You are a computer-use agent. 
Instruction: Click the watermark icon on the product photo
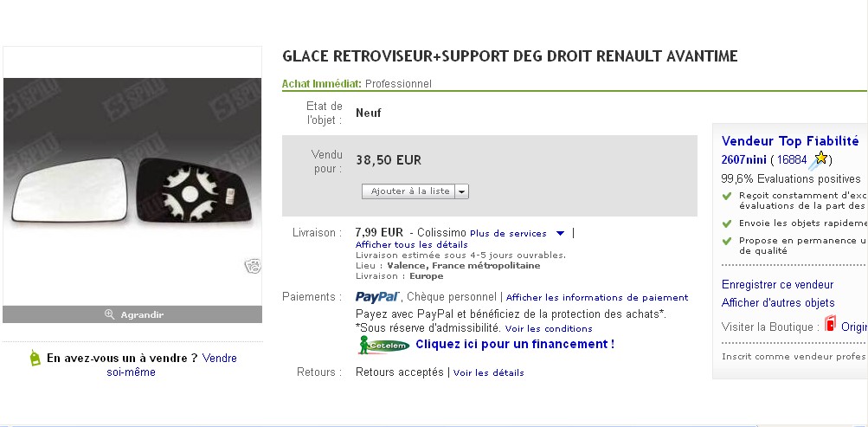pos(253,266)
